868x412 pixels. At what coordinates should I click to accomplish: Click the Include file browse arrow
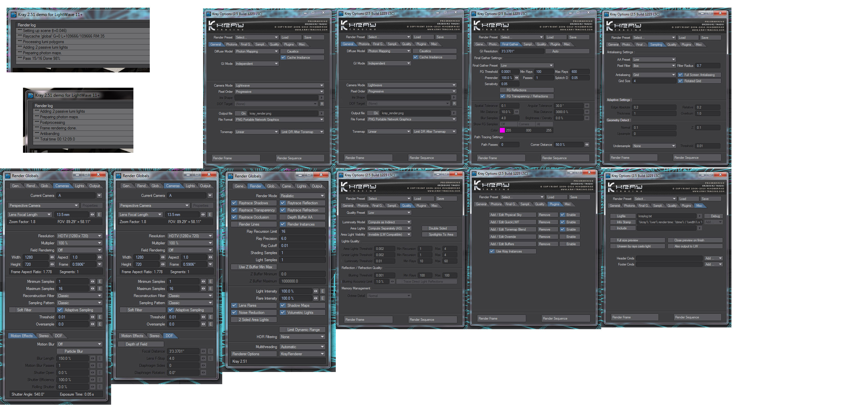699,228
